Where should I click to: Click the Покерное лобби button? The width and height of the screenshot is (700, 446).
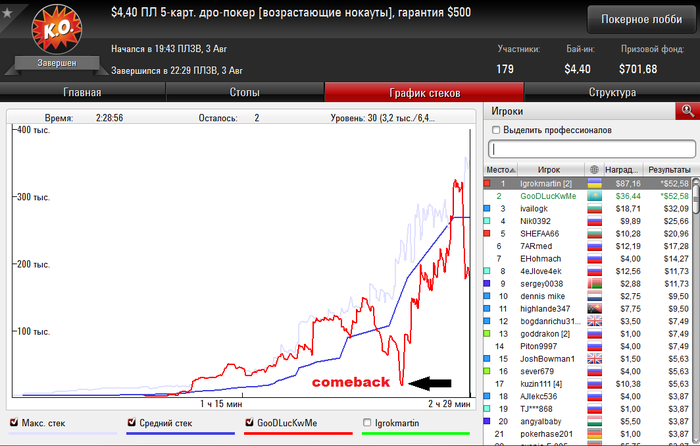[642, 19]
